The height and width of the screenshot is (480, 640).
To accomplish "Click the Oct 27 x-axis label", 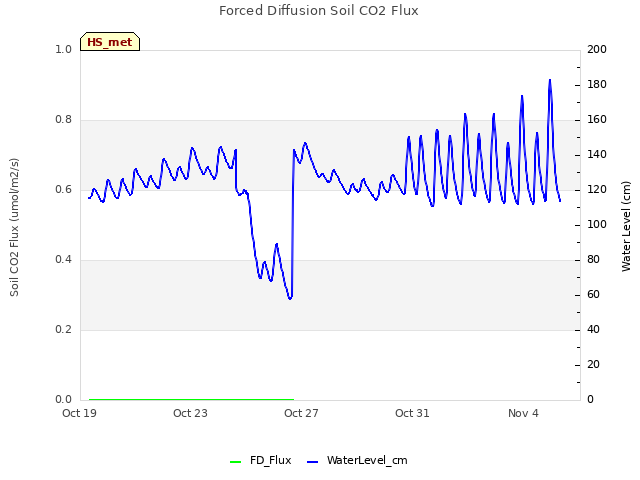I will tap(301, 413).
